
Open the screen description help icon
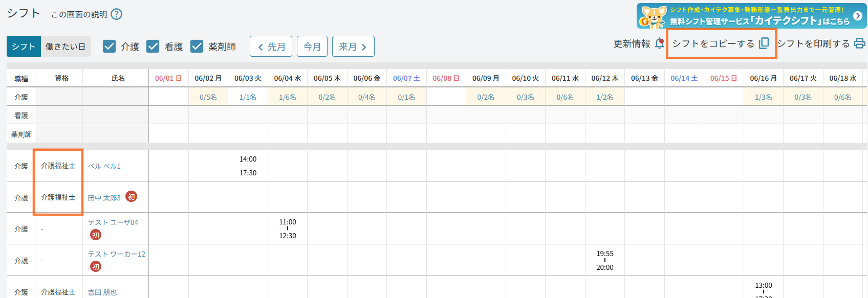tap(117, 14)
